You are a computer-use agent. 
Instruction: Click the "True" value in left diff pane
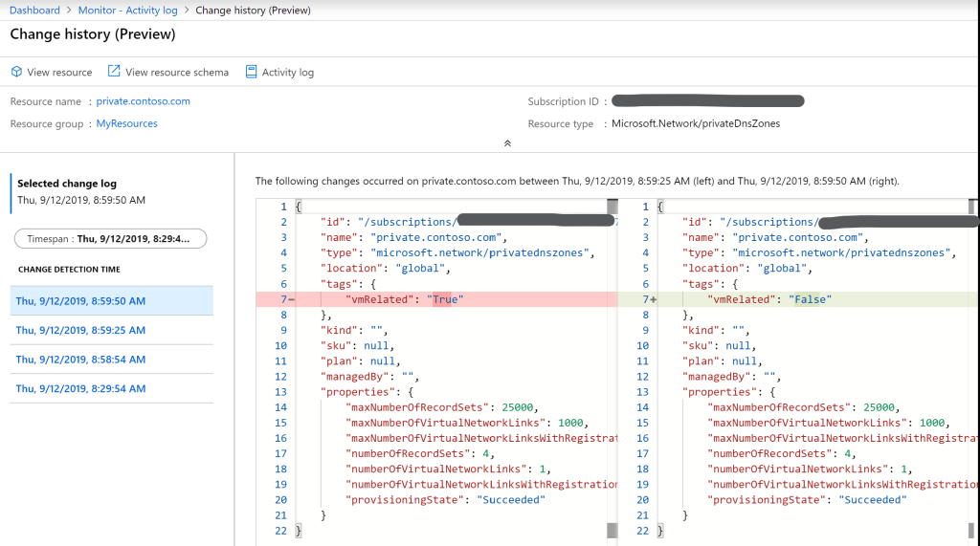click(445, 300)
